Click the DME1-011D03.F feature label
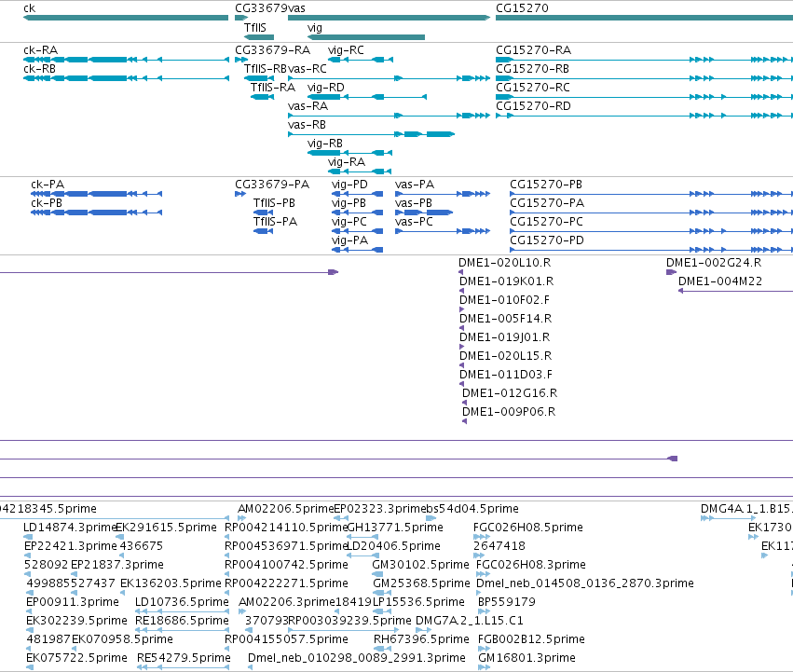Image resolution: width=793 pixels, height=672 pixels. [506, 376]
